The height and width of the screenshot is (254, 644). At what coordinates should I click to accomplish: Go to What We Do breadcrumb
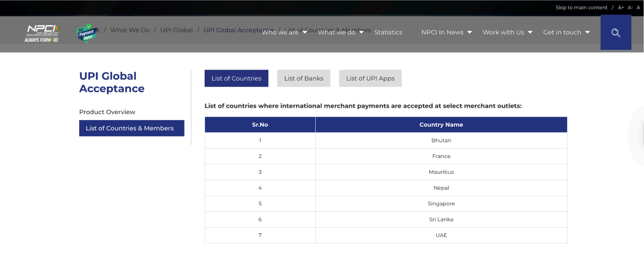pos(130,30)
